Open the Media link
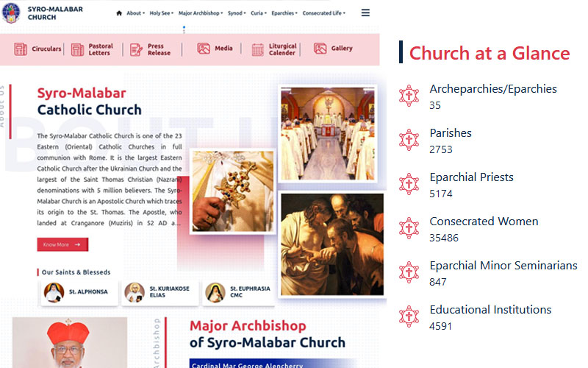Viewport: 588px width, 368px height. tap(223, 49)
